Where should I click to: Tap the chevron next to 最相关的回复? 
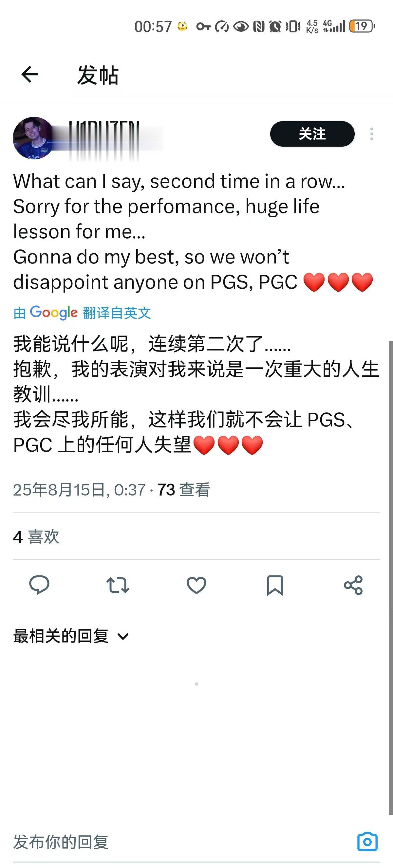[x=123, y=637]
